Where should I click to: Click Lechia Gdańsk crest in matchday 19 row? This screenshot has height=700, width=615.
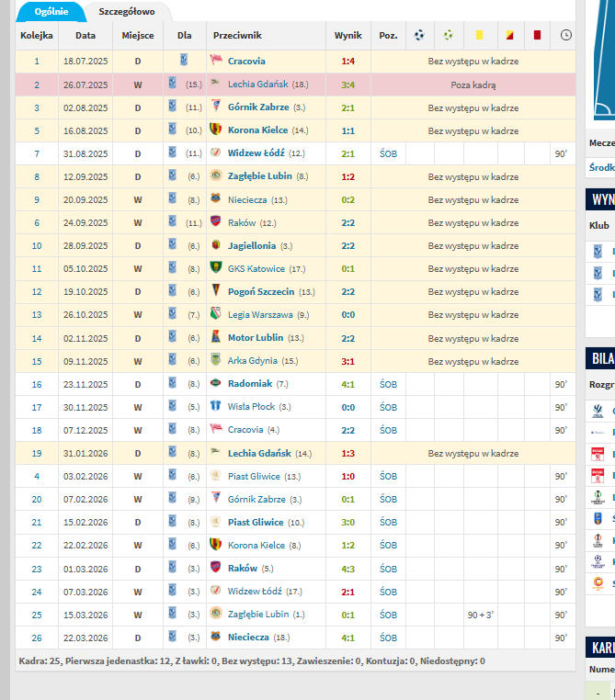coord(216,452)
